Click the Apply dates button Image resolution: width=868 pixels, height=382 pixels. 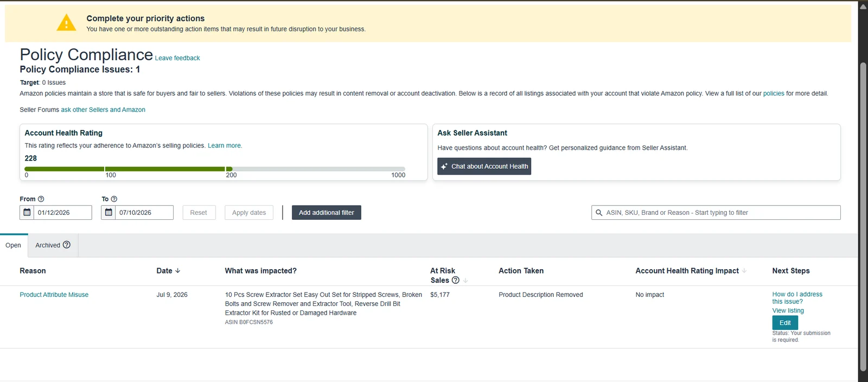tap(249, 213)
